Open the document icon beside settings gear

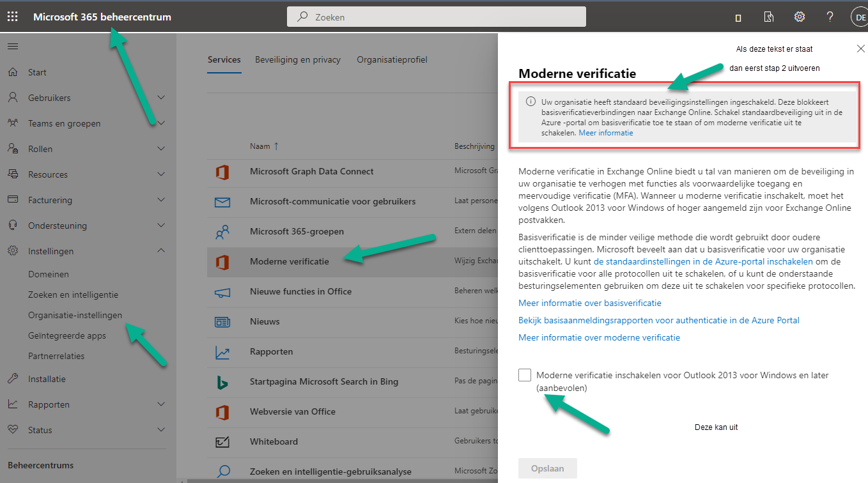pyautogui.click(x=769, y=17)
